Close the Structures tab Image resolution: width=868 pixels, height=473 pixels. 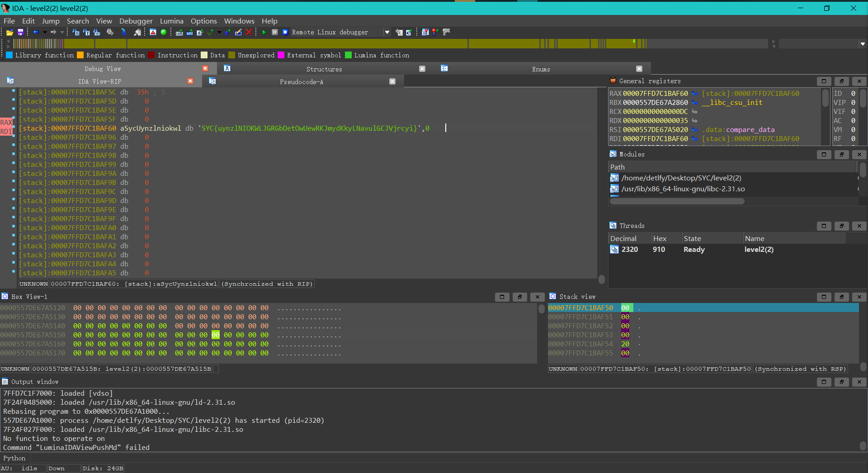(422, 69)
